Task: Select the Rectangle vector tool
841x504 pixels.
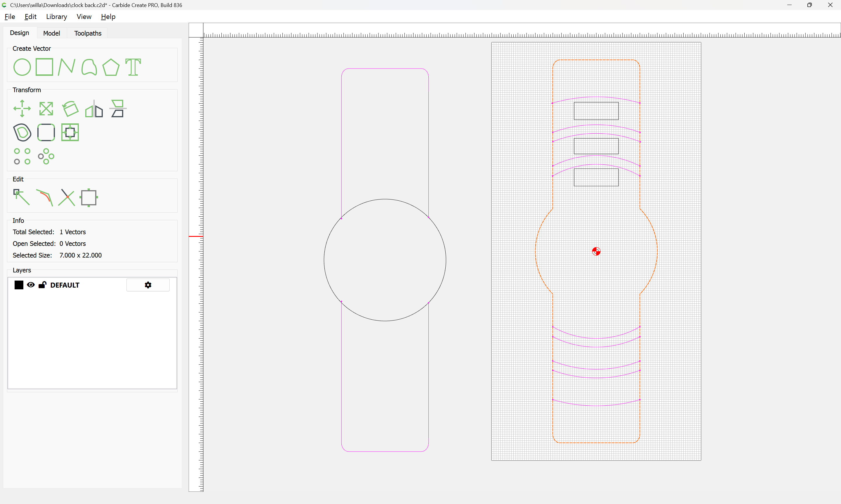Action: pos(44,67)
